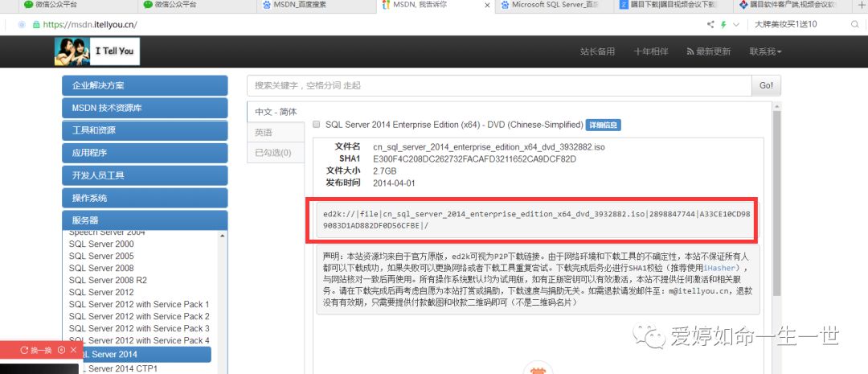Click the search keyword input field
Image resolution: width=868 pixels, height=374 pixels.
[x=499, y=86]
